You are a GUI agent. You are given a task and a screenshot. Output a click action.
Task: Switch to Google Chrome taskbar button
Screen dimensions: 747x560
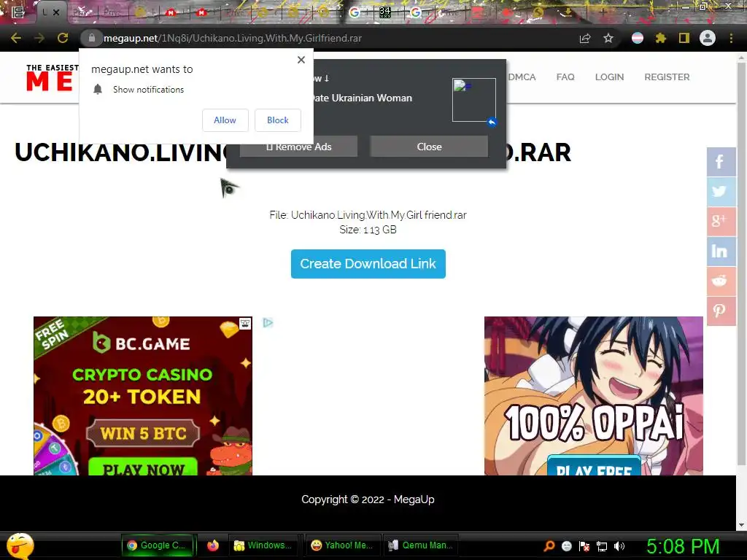tap(159, 545)
